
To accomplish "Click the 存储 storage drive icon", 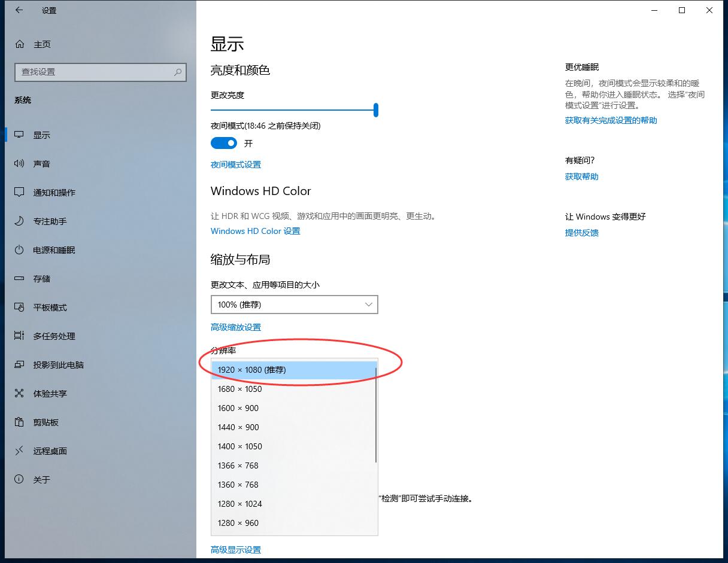I will point(20,279).
